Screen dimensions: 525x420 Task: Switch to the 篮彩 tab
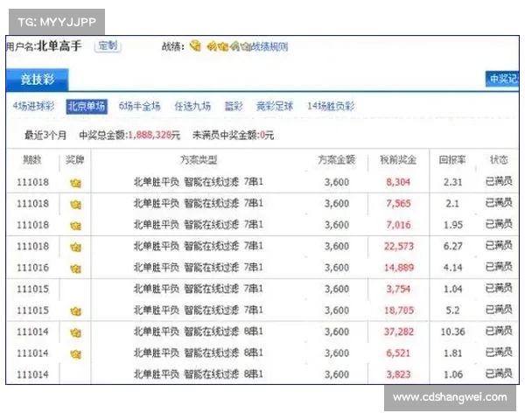pyautogui.click(x=234, y=106)
